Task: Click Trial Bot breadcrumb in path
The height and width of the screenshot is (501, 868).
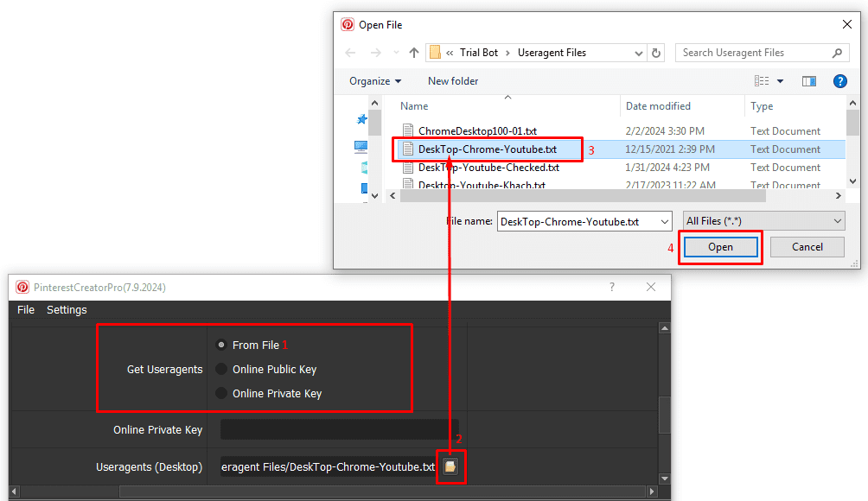Action: [x=479, y=53]
